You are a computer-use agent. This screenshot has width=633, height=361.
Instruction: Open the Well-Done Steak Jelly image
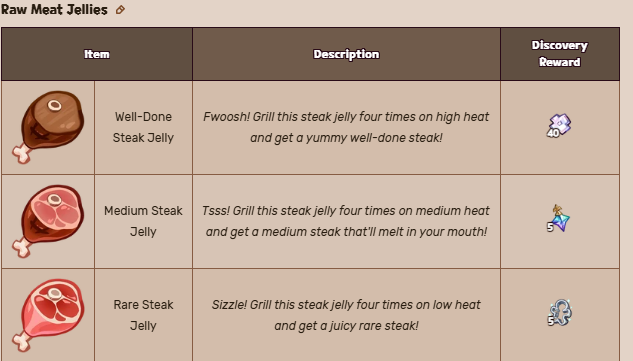click(x=48, y=127)
